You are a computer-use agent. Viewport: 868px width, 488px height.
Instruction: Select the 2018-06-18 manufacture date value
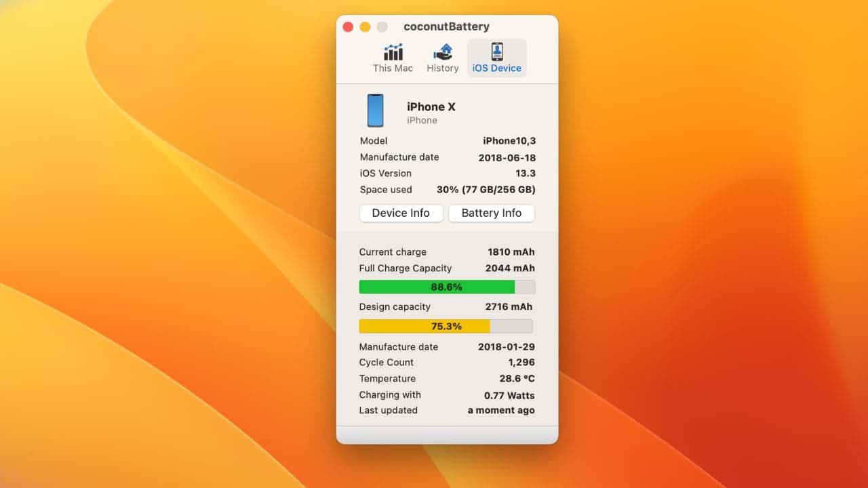pos(507,157)
